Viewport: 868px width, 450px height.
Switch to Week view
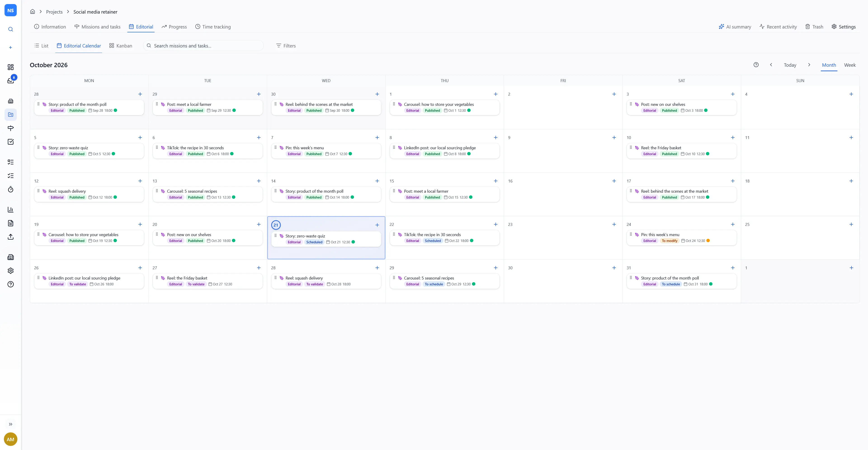pos(850,65)
